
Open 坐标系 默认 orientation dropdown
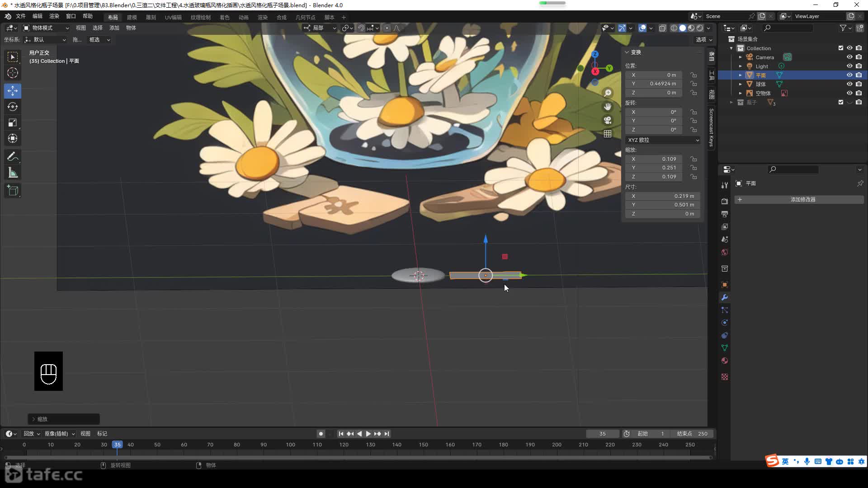pyautogui.click(x=45, y=40)
